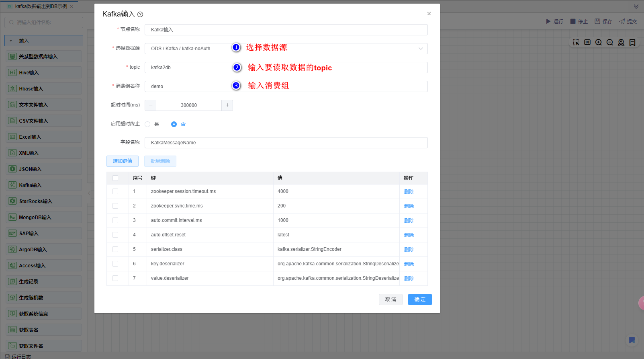The height and width of the screenshot is (359, 644).
Task: Delete the serializer.class row via 删除
Action: (409, 249)
